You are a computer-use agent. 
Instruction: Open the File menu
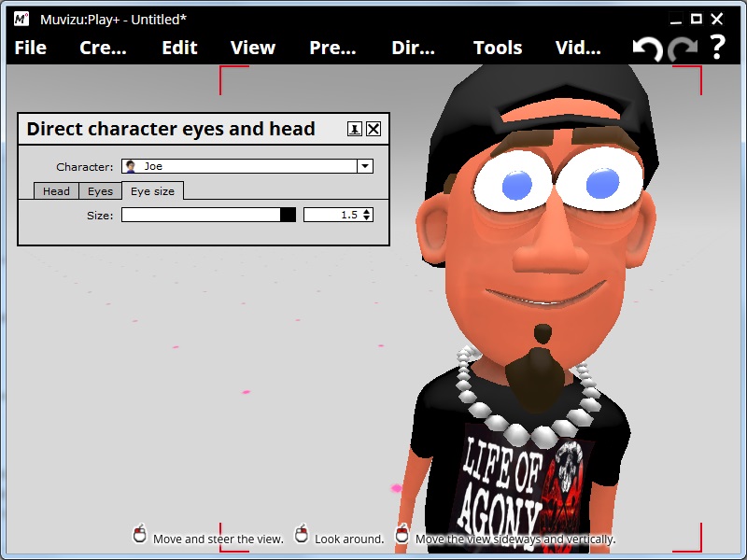tap(31, 48)
